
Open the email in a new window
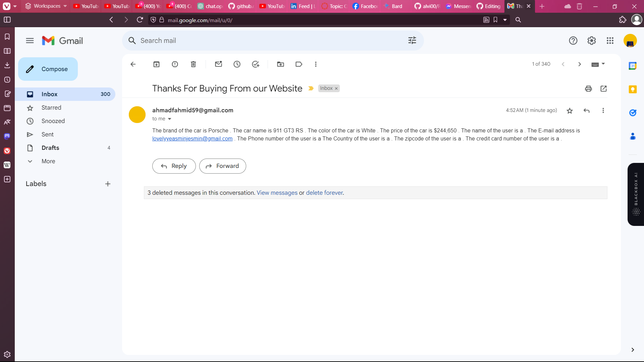603,88
